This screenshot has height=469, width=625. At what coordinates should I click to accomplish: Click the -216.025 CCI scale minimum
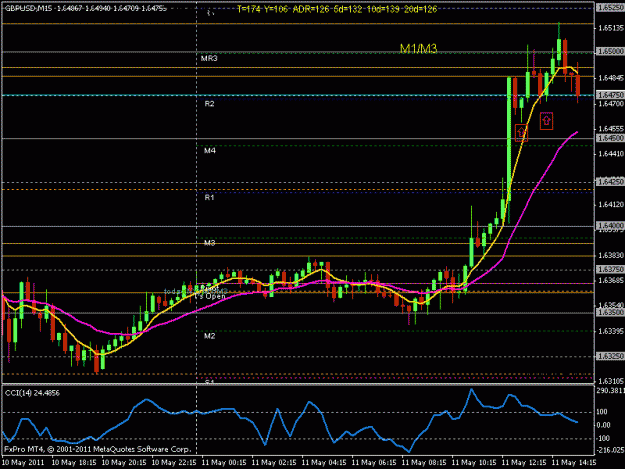coord(610,450)
